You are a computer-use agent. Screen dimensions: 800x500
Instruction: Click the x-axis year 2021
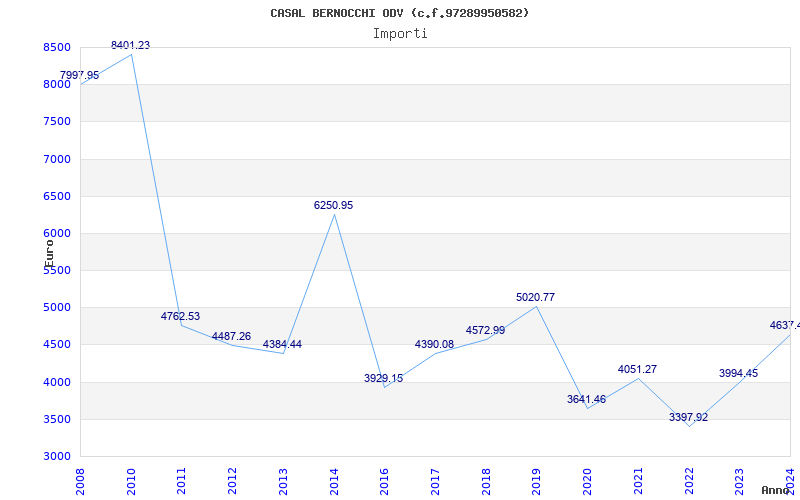click(x=638, y=481)
